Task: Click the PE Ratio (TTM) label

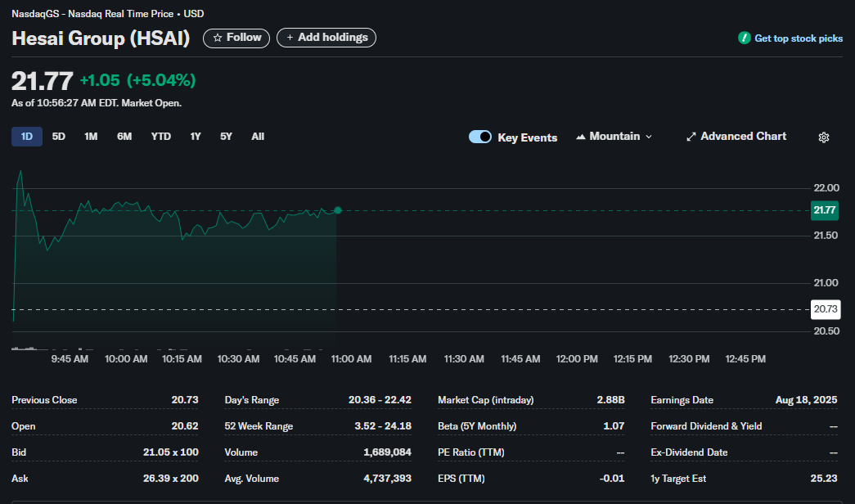Action: pyautogui.click(x=471, y=452)
